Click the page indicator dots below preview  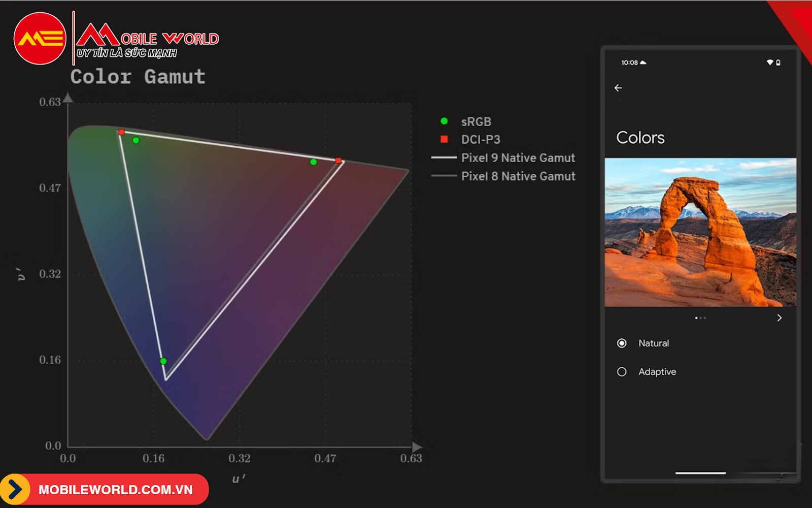[x=700, y=318]
